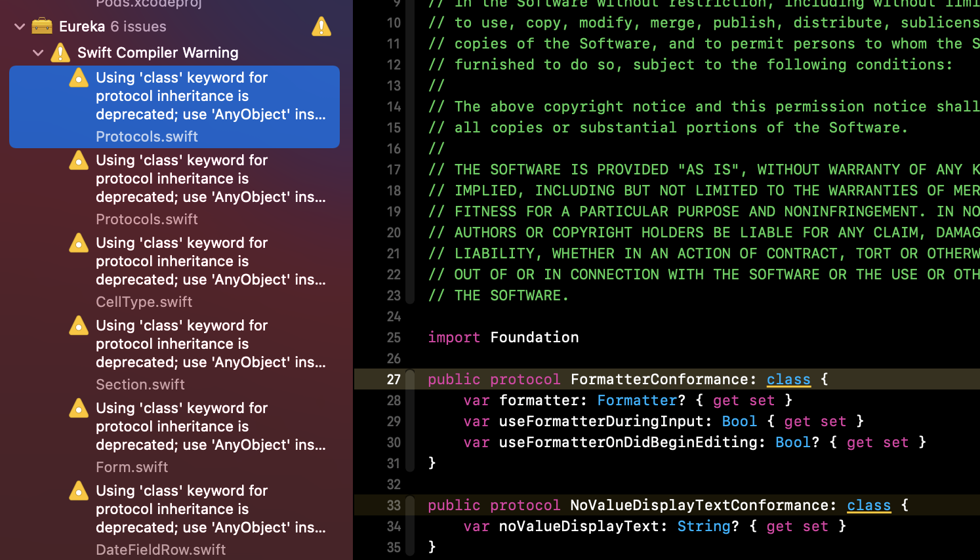Select the DateFieldRow.swift deprecation warning
Viewport: 980px width, 560px height.
pyautogui.click(x=197, y=509)
